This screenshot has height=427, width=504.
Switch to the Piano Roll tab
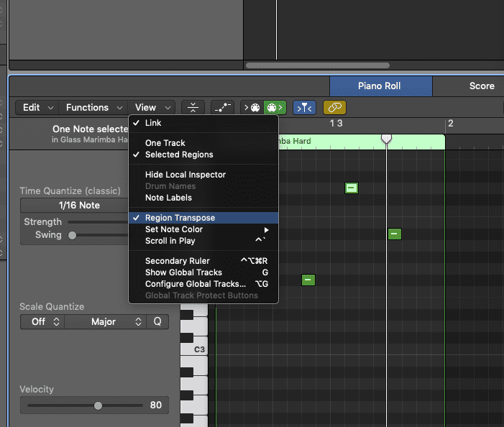381,86
